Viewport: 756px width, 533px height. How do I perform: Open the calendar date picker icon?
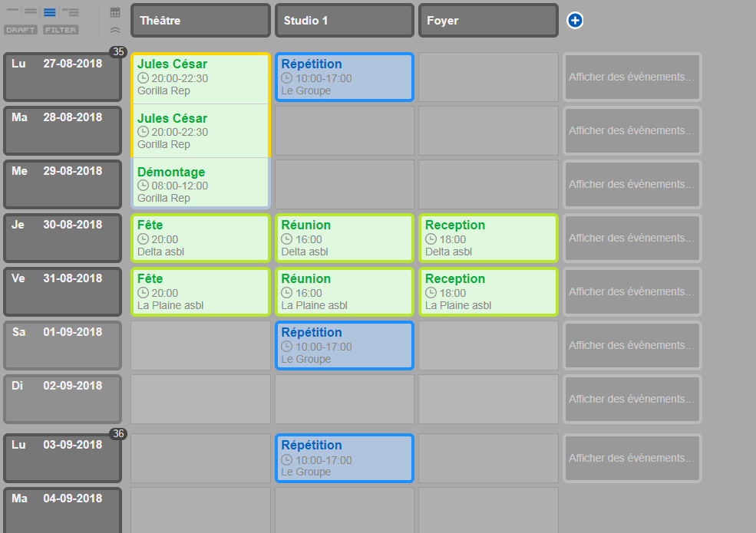(115, 12)
